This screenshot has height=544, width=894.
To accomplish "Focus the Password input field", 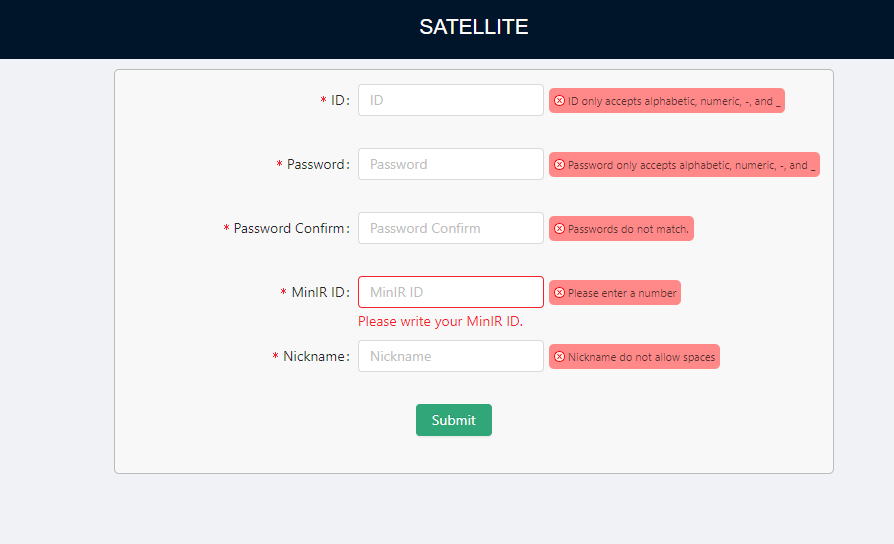I will (x=450, y=164).
